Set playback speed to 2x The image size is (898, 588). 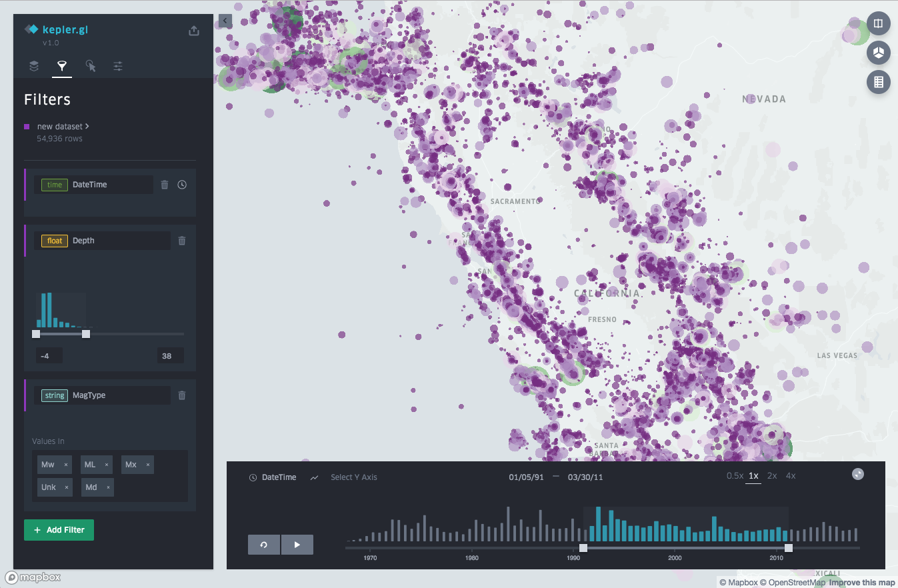pyautogui.click(x=772, y=476)
